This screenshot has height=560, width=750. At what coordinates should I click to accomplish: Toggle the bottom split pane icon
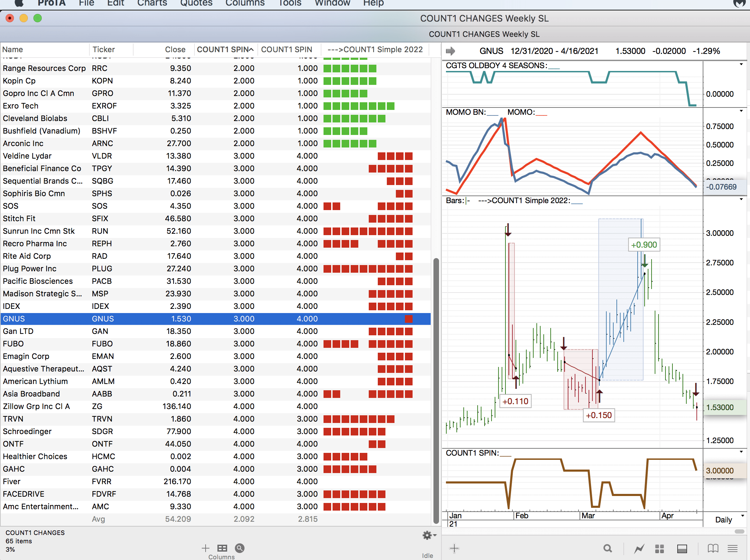tap(682, 549)
